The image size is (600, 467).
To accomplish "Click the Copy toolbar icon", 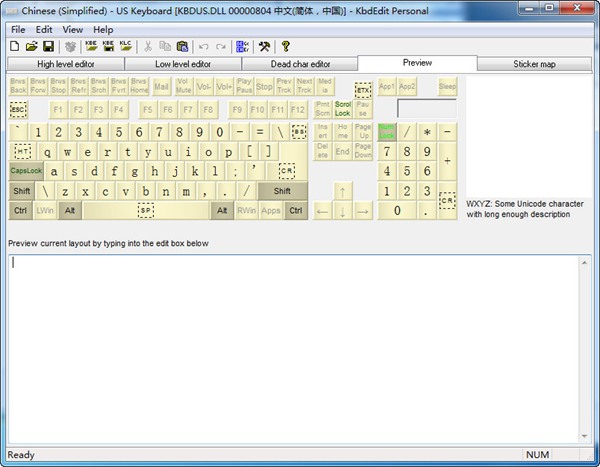I will (165, 46).
